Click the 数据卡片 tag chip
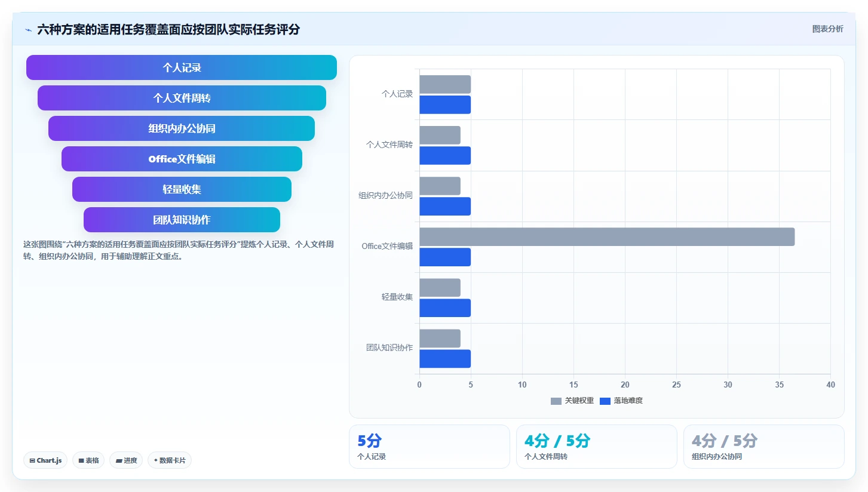Viewport: 868px width, 492px height. 170,460
